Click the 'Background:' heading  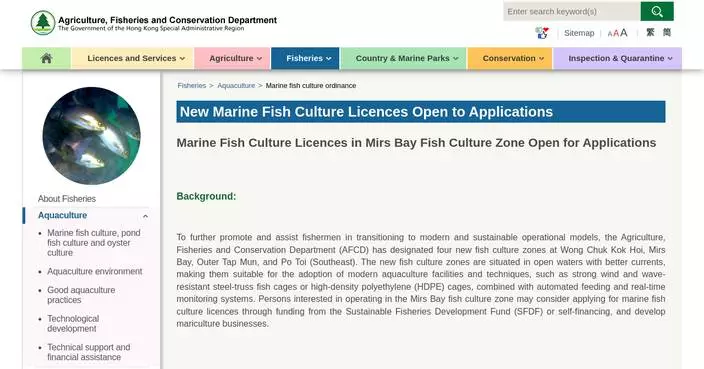pos(206,196)
